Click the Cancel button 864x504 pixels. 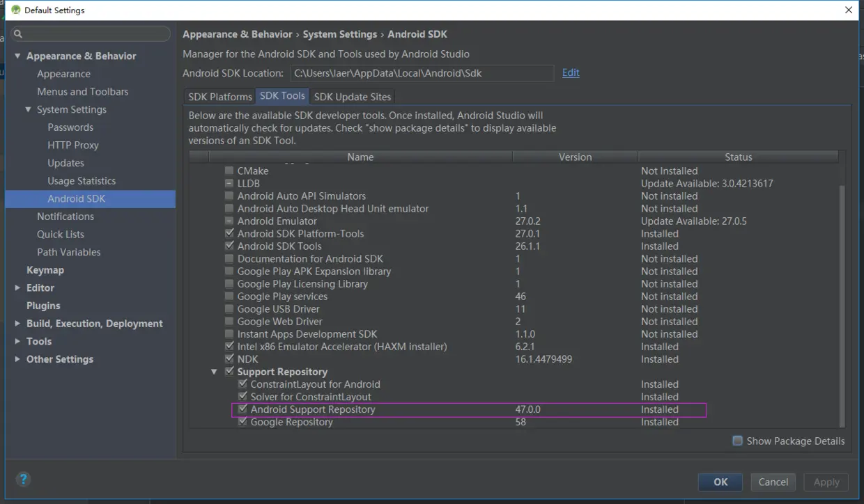click(x=773, y=482)
